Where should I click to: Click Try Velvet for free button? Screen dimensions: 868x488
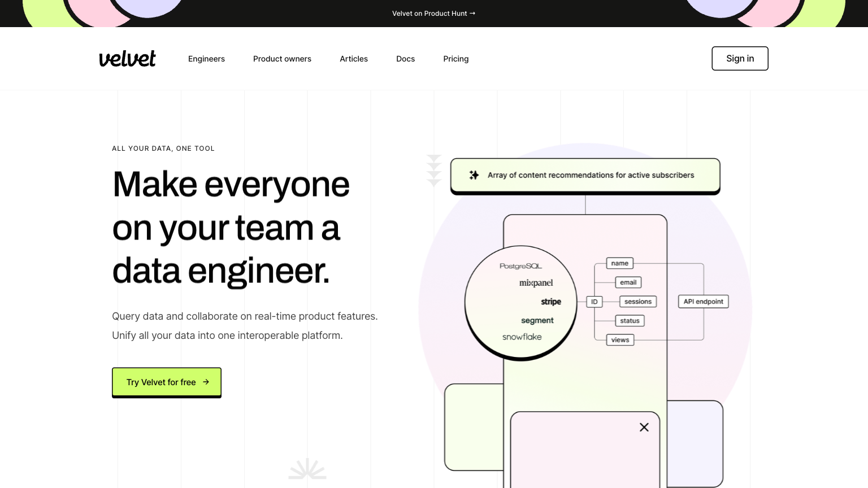coord(166,382)
